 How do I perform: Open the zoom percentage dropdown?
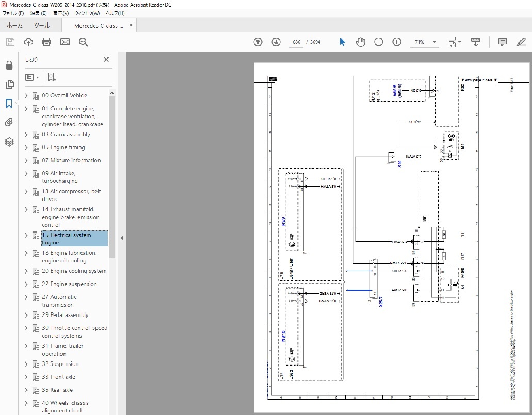434,42
